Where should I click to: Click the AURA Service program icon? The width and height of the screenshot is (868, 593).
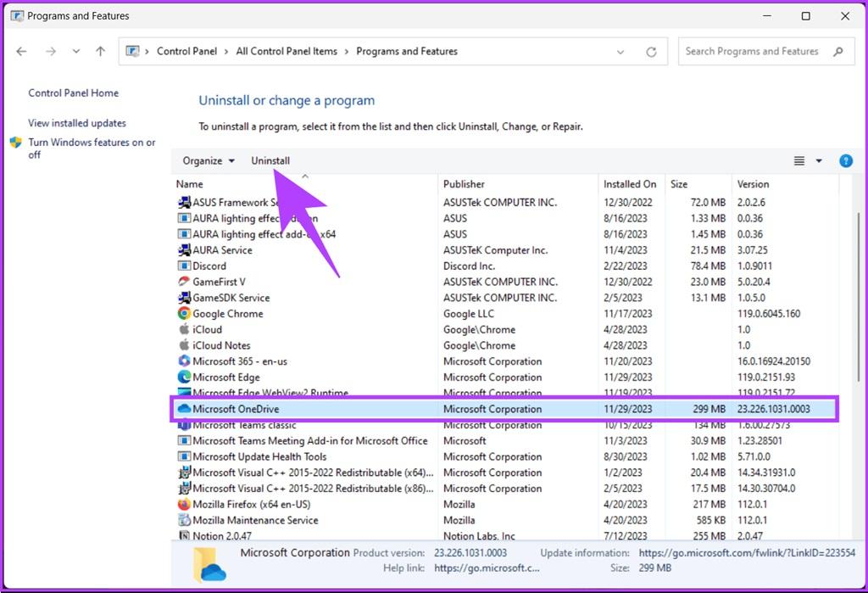[184, 250]
